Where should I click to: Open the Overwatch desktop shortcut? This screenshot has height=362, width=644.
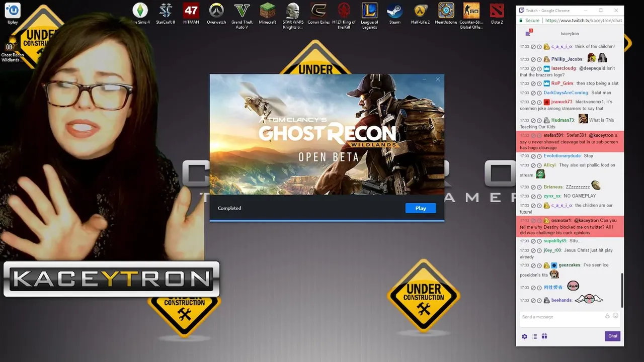tap(216, 14)
